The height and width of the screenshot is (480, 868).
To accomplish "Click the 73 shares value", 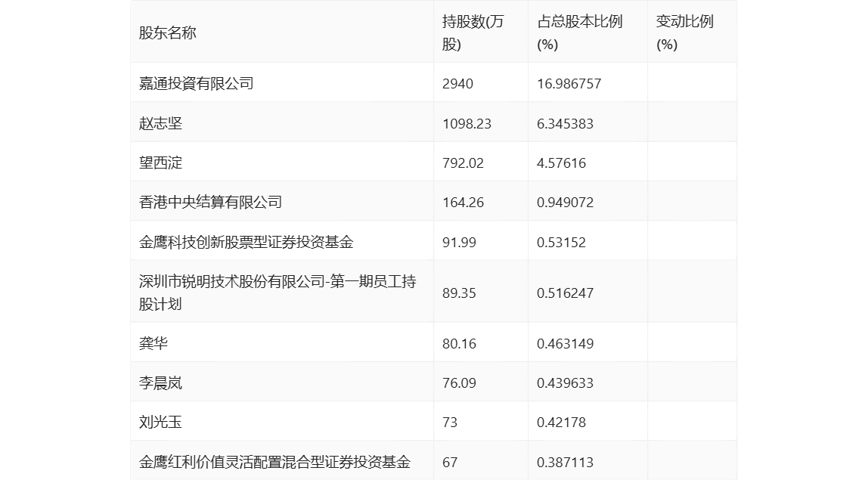I will tap(450, 422).
